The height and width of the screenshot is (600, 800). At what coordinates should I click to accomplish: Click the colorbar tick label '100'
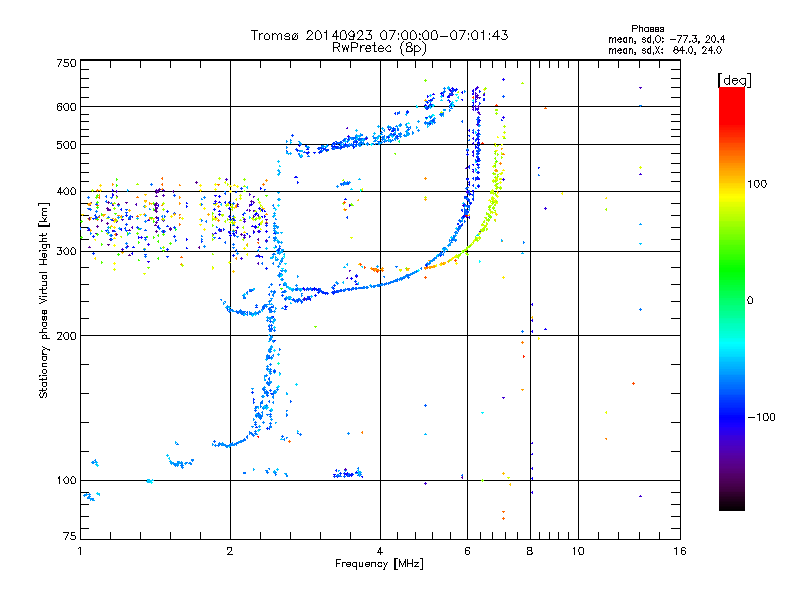[757, 184]
